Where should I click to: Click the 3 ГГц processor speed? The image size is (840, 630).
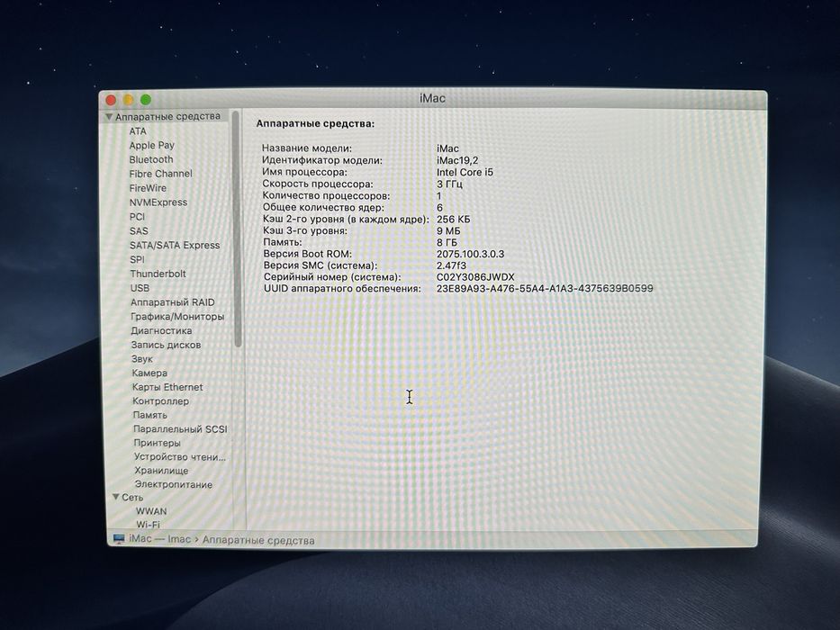coord(449,184)
